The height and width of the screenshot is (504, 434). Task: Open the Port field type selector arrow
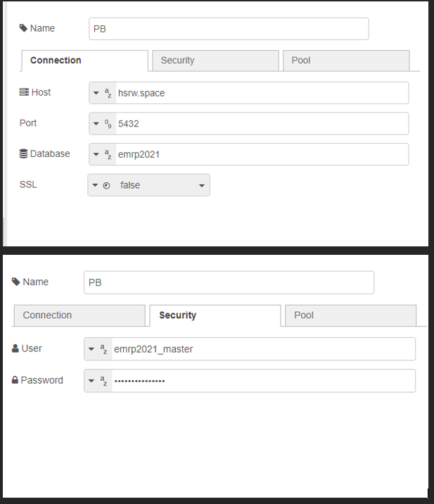click(x=96, y=124)
